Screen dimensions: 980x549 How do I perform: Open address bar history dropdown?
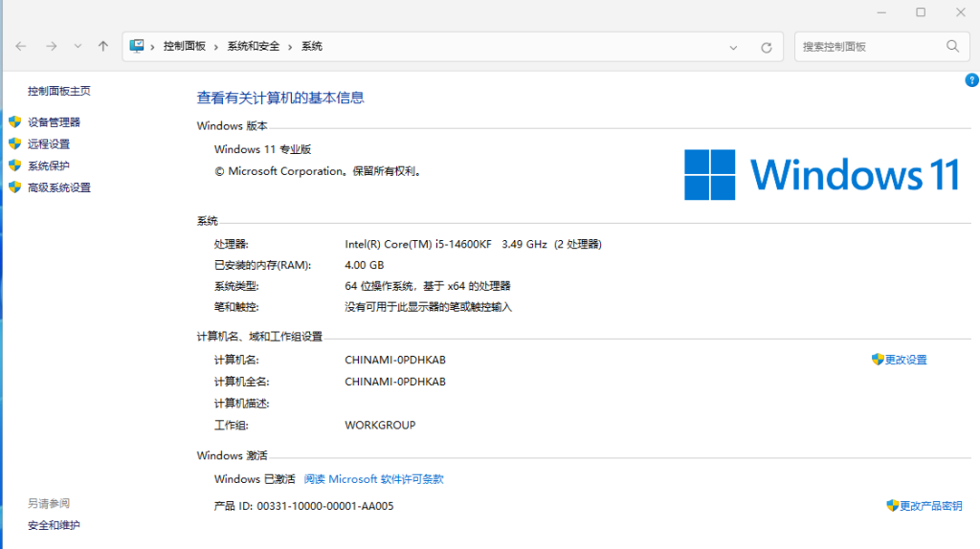pos(733,47)
